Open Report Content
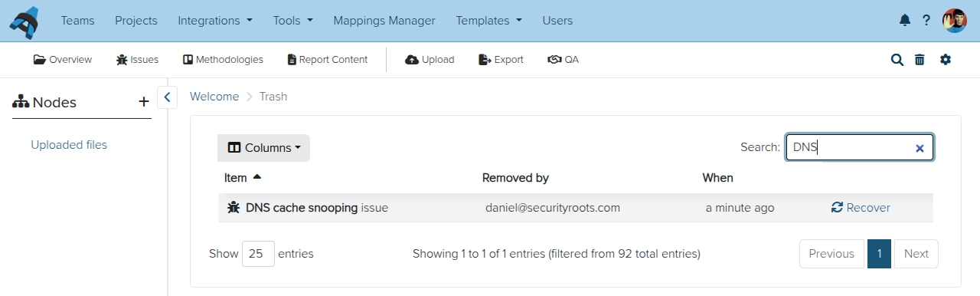This screenshot has width=980, height=296. (x=328, y=60)
